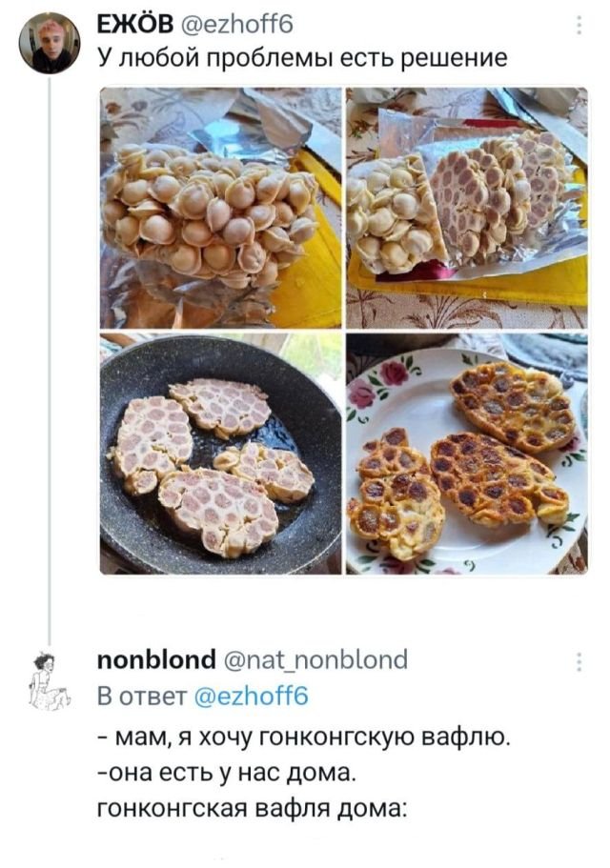Click the thread connector line below avatar
The image size is (610, 868).
50,381
